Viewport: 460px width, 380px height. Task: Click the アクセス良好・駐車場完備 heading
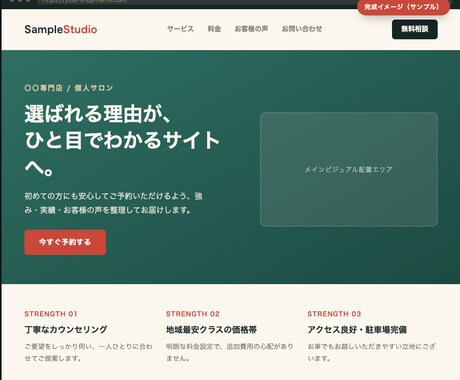[x=357, y=330]
